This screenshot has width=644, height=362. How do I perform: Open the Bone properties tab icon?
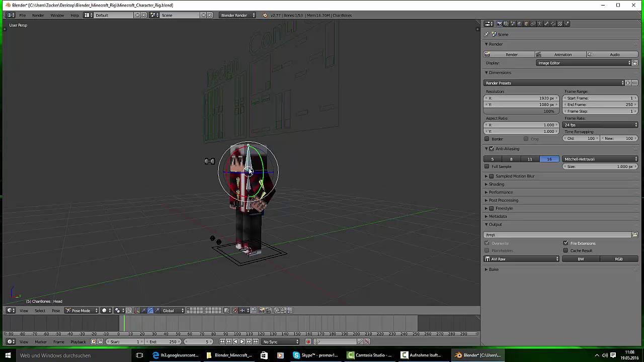point(546,24)
